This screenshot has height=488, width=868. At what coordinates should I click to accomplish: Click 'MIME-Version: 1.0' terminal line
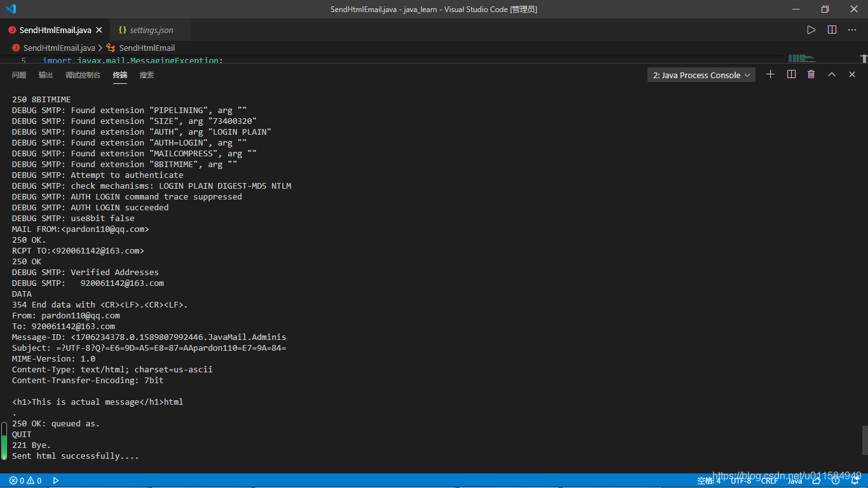coord(53,358)
